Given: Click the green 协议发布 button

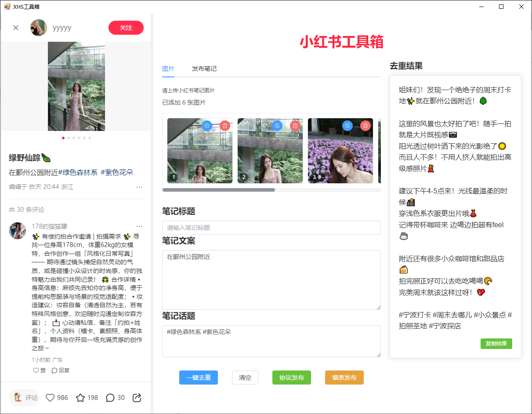Looking at the screenshot, I should pyautogui.click(x=292, y=378).
